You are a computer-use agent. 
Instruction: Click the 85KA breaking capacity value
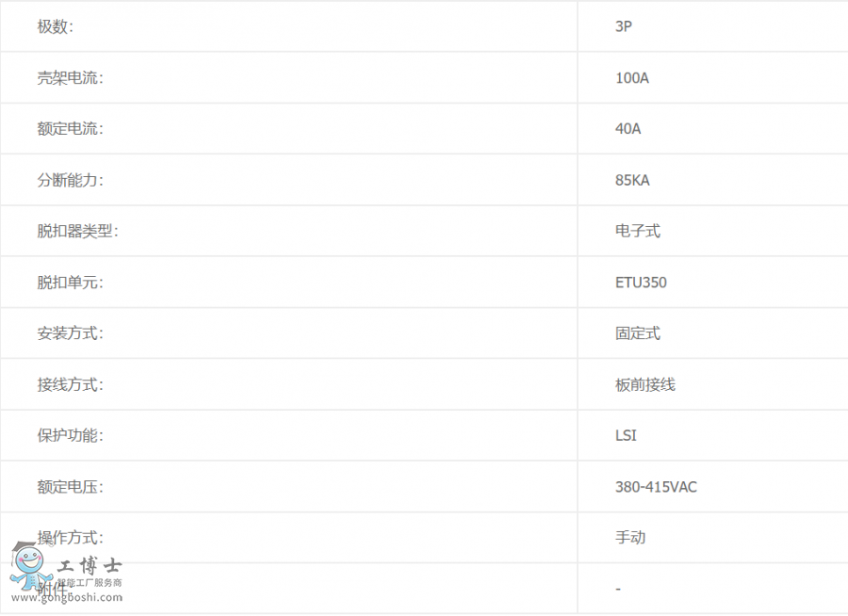[632, 180]
